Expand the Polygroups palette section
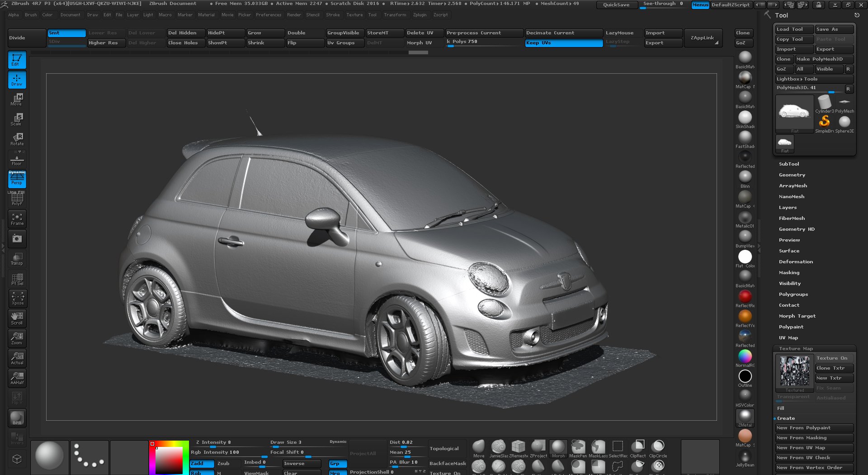This screenshot has height=475, width=868. (793, 294)
